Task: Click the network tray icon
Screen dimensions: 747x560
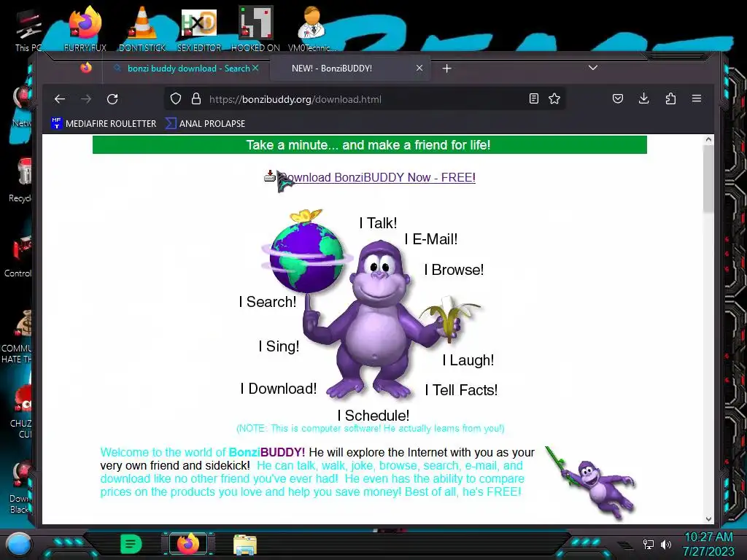Action: click(x=648, y=544)
